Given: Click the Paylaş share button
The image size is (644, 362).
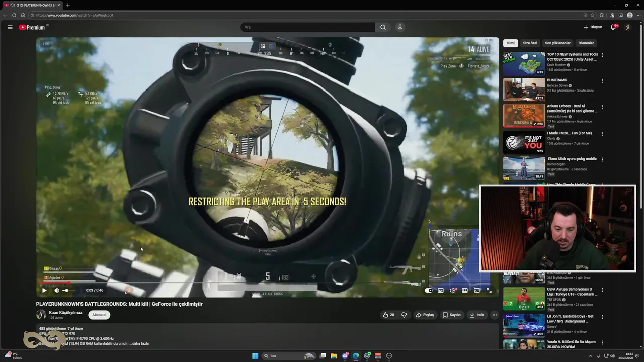Looking at the screenshot, I should point(425,315).
